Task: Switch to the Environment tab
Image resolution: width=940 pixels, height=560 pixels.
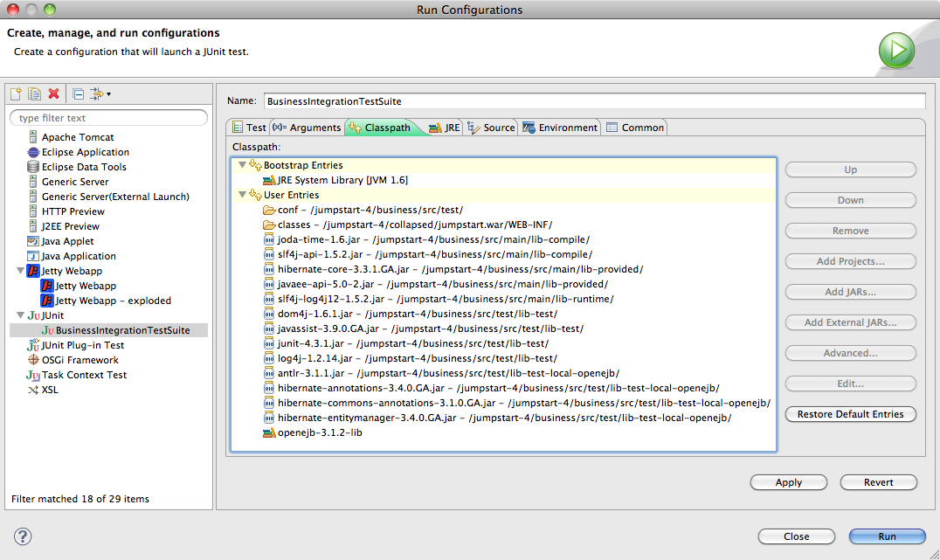Action: (x=560, y=127)
